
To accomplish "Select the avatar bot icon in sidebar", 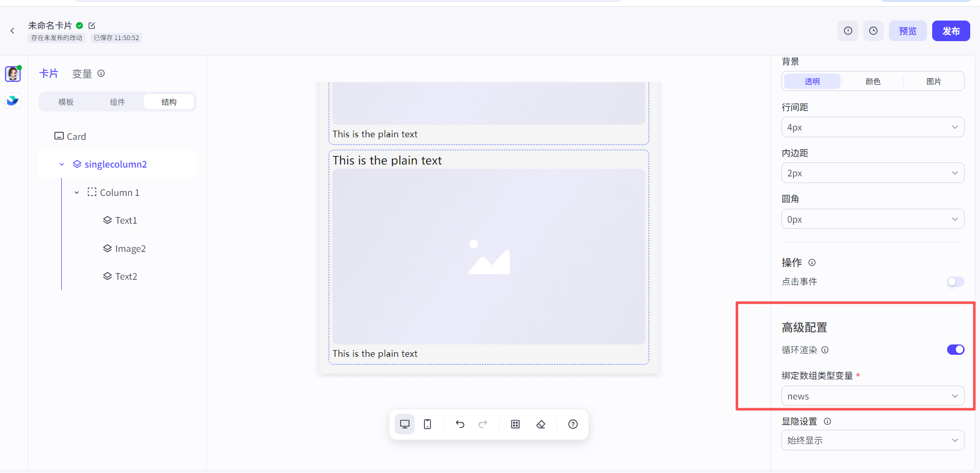I will (x=13, y=74).
